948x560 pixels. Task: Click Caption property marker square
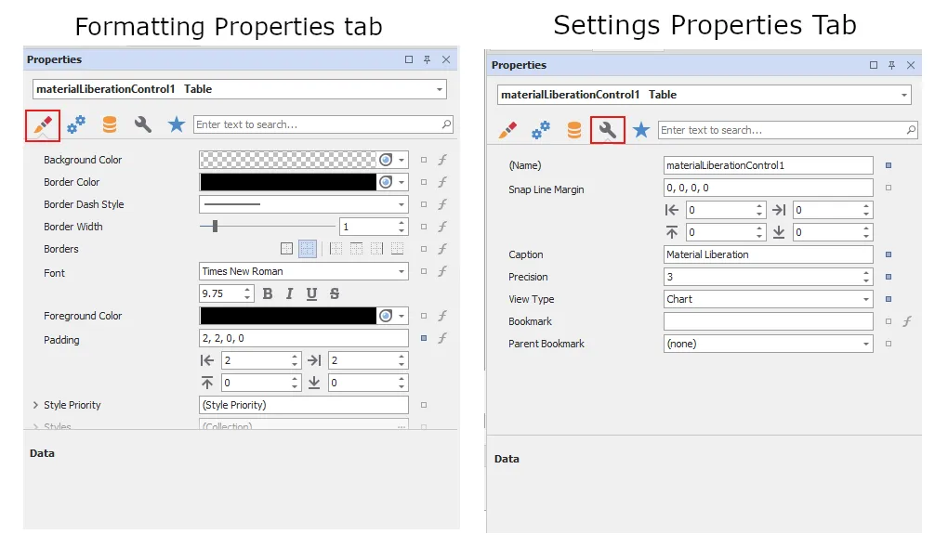[889, 254]
